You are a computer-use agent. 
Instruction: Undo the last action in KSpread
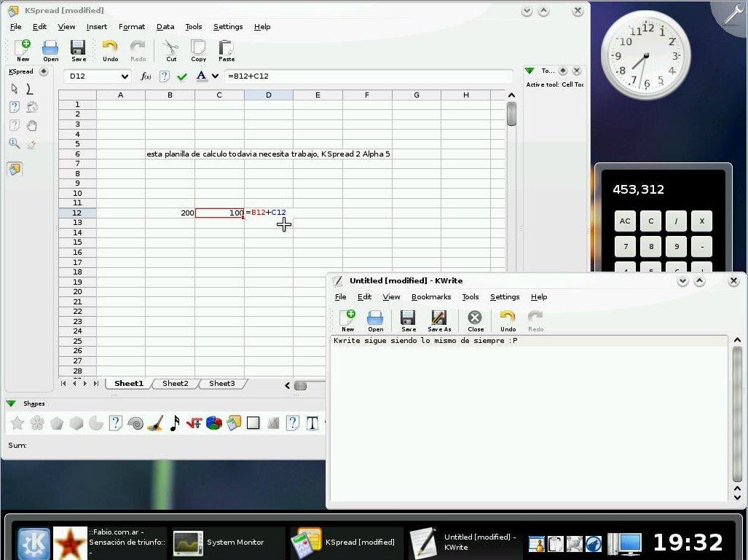(110, 50)
